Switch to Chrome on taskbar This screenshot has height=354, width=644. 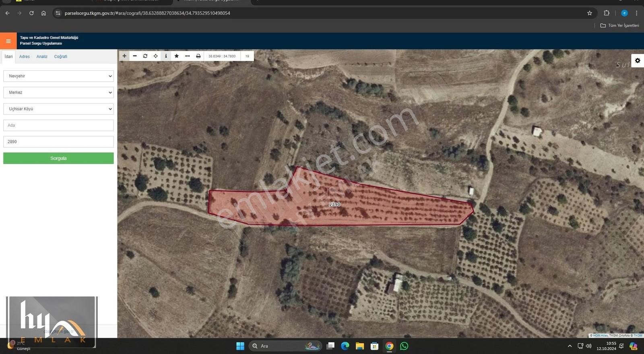389,346
